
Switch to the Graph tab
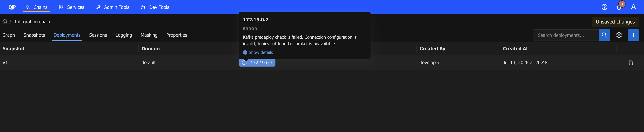9,35
